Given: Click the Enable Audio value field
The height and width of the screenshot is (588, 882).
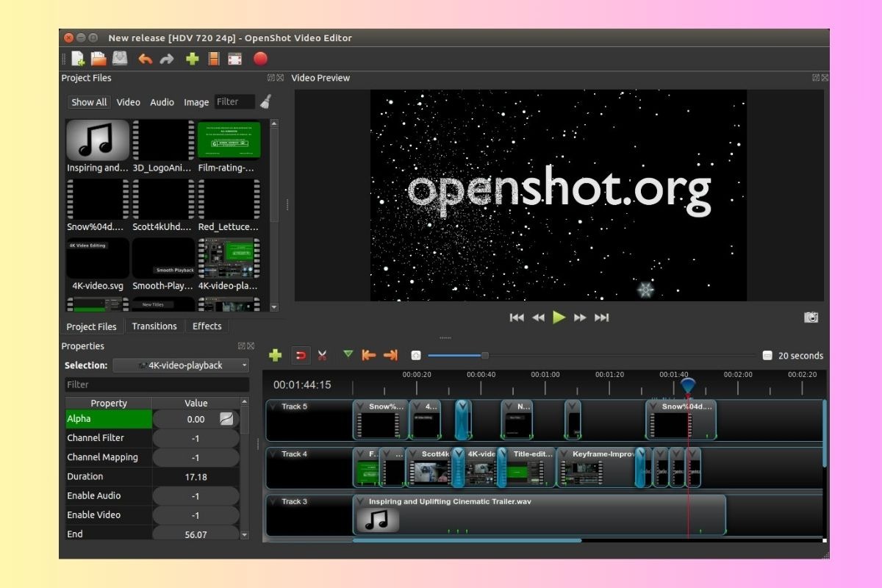Looking at the screenshot, I should point(196,496).
